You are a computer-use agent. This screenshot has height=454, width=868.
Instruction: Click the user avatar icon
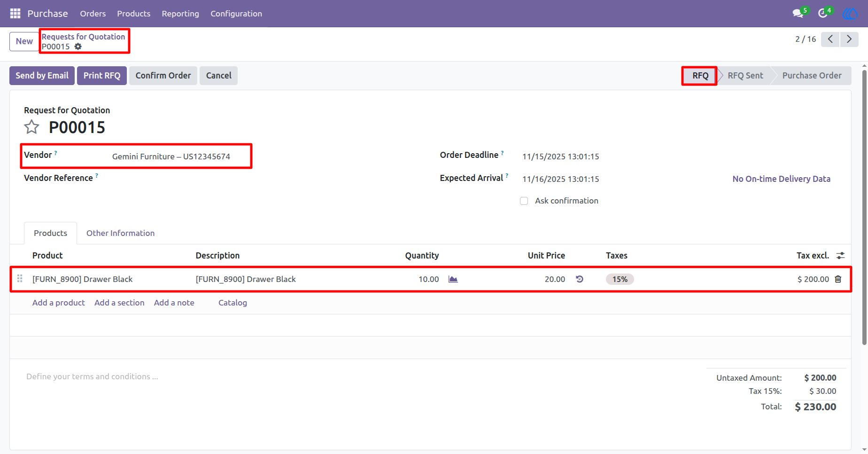click(850, 14)
